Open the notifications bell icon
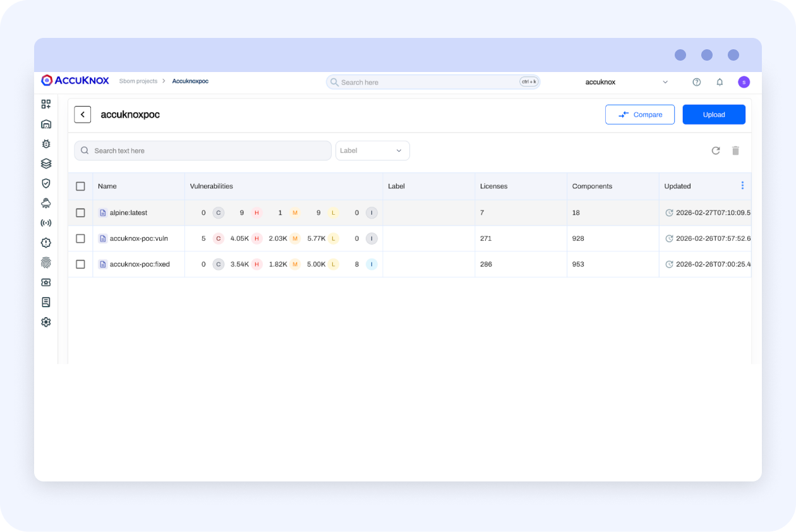 [x=720, y=82]
